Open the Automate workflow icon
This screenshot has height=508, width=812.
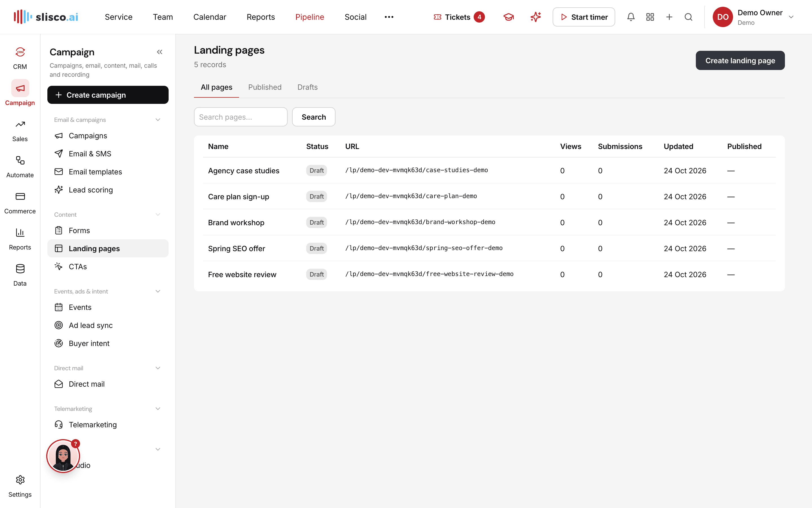click(20, 160)
